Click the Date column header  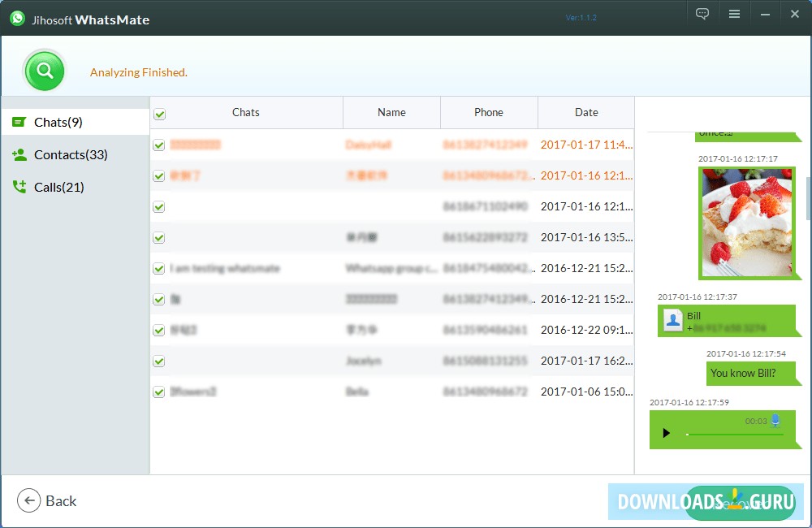coord(586,113)
